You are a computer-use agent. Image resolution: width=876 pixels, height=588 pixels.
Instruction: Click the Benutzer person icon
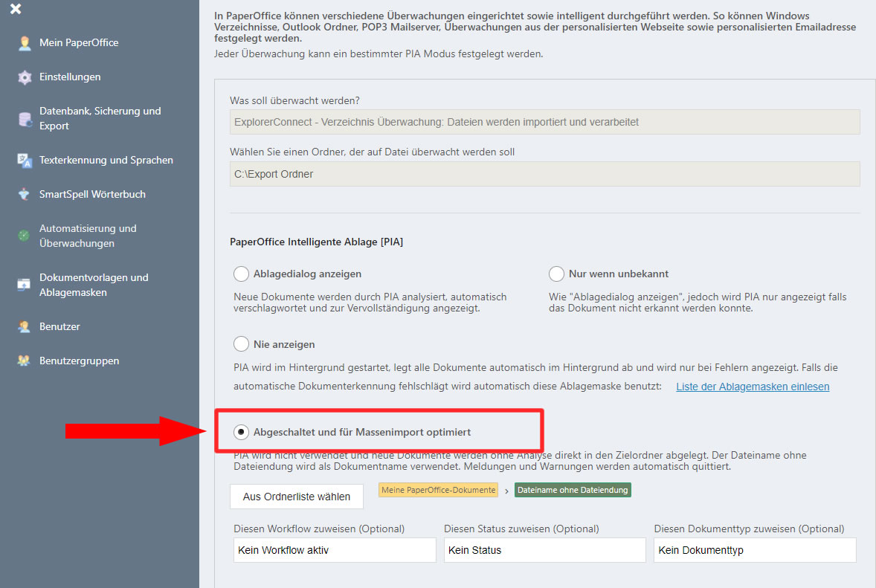tap(24, 326)
